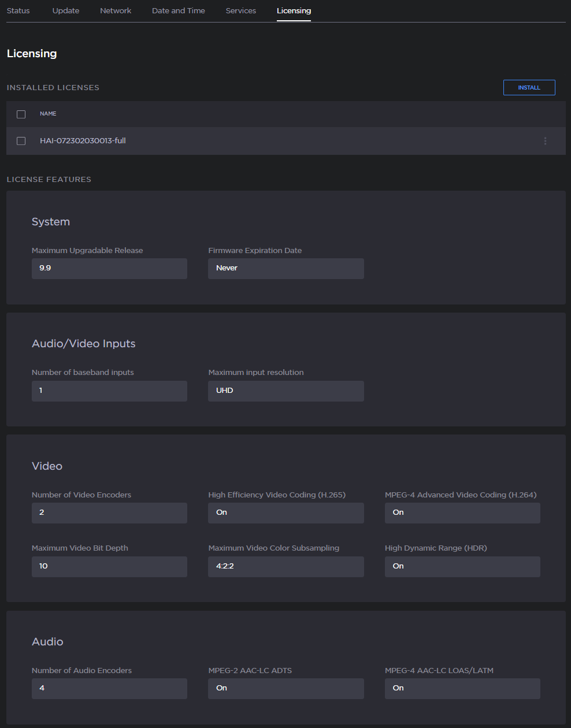Viewport: 571px width, 728px height.
Task: Click the Maximum Upgradable Release field showing 9.9
Action: pyautogui.click(x=109, y=268)
